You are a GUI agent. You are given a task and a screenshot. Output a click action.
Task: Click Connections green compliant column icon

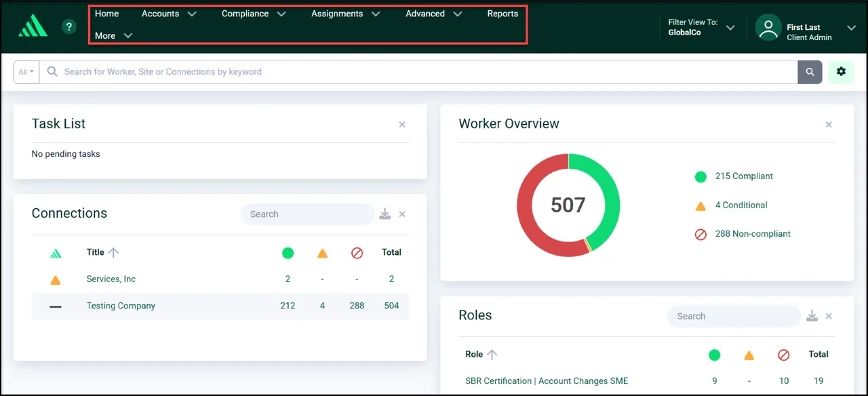288,253
